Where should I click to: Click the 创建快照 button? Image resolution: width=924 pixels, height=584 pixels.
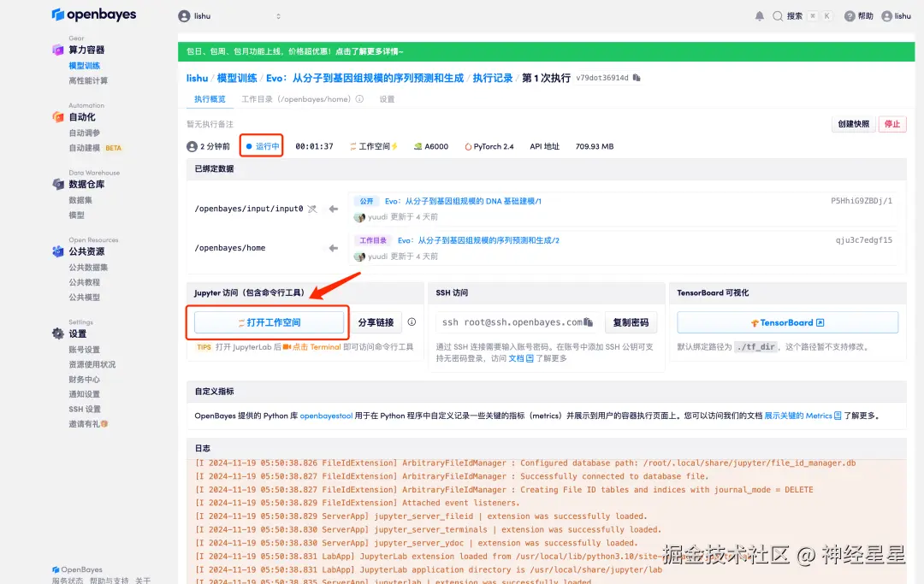click(x=853, y=124)
